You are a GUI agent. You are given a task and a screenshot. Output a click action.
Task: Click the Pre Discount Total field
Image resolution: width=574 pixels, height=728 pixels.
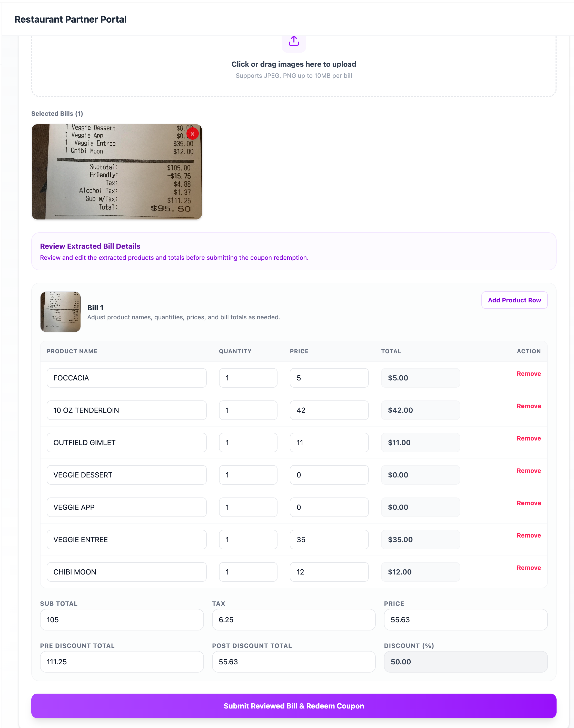pos(122,662)
